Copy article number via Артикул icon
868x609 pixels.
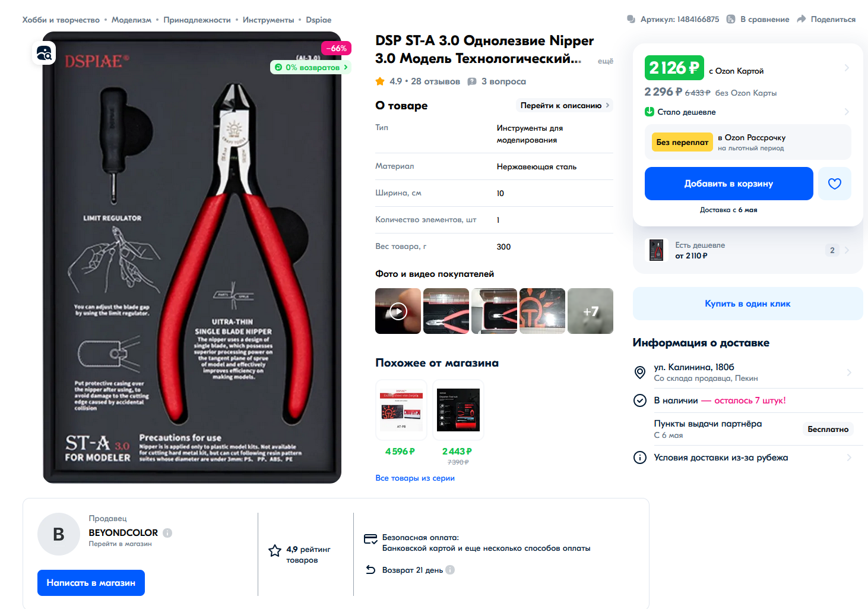click(x=631, y=19)
